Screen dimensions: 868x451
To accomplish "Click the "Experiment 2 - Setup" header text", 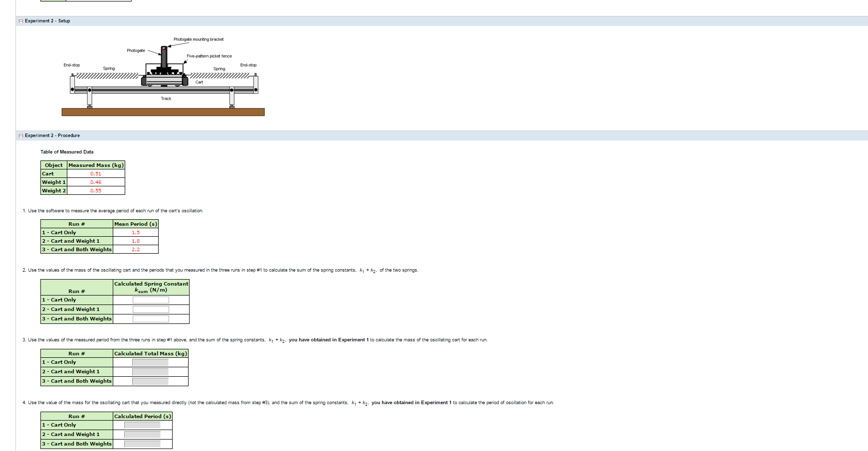I will (47, 21).
